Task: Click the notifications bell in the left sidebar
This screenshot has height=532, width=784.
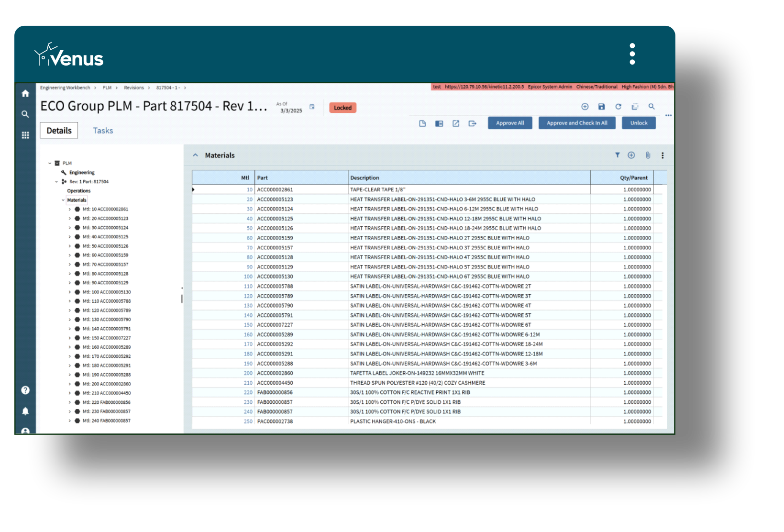Action: point(25,410)
